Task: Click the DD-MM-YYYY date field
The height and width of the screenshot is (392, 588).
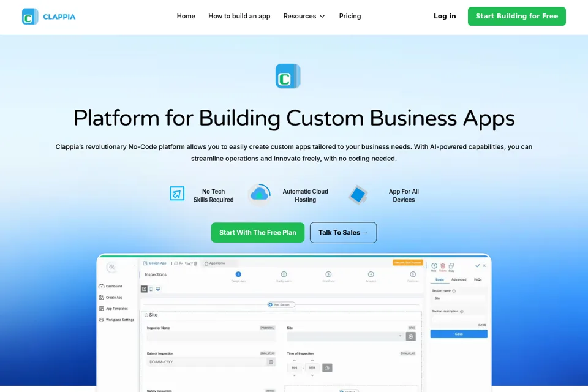Action: 206,362
